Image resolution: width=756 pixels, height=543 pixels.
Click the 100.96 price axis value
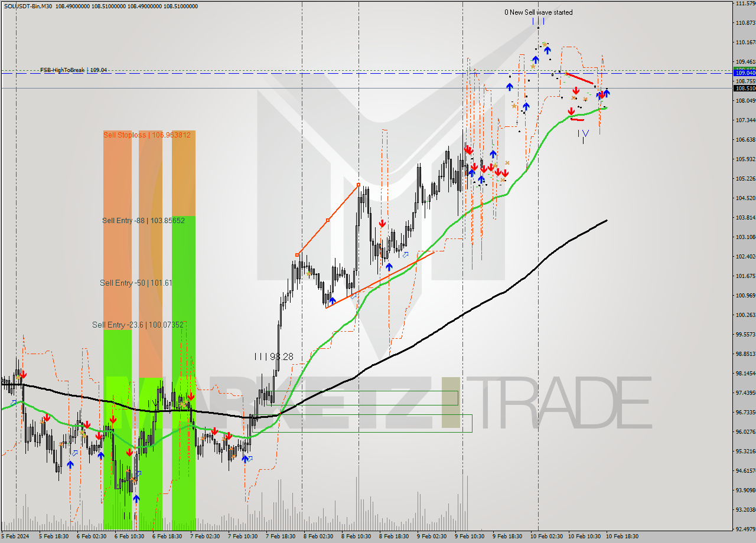coord(745,296)
